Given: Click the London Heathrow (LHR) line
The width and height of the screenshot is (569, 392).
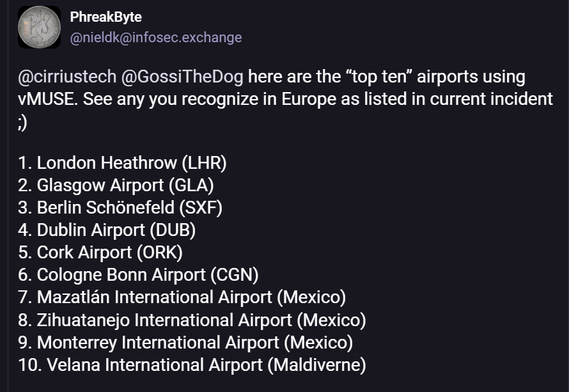Looking at the screenshot, I should [122, 162].
